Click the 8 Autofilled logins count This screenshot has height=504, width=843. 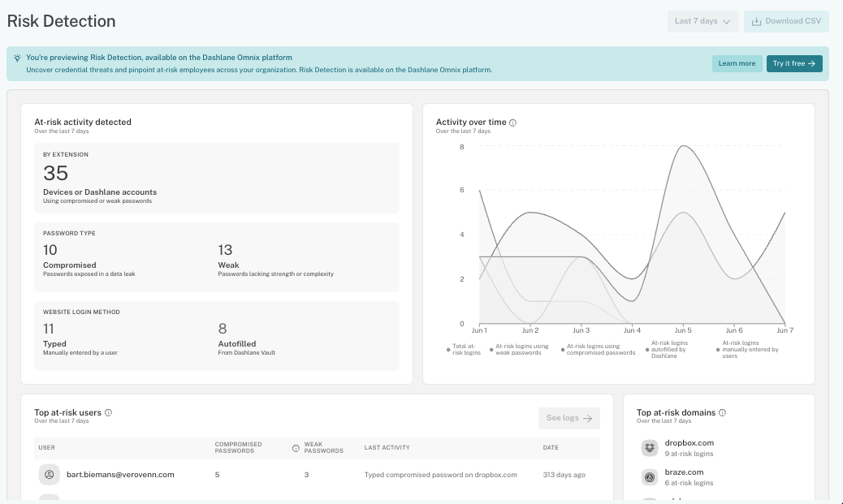(x=222, y=329)
